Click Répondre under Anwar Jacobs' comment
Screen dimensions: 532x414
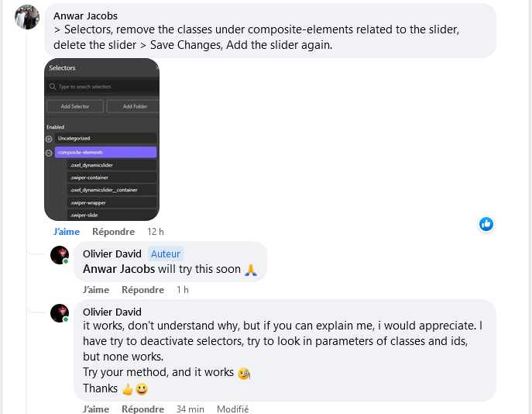(x=113, y=232)
